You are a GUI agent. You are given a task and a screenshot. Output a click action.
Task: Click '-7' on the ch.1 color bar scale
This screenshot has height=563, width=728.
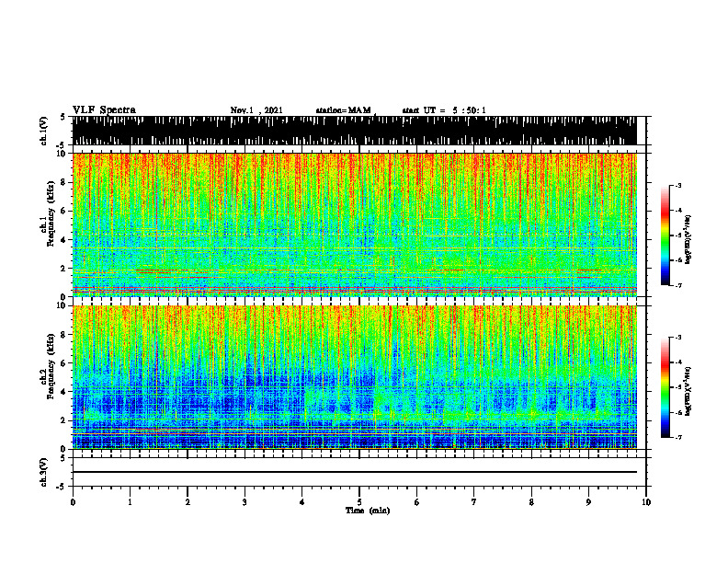point(678,285)
